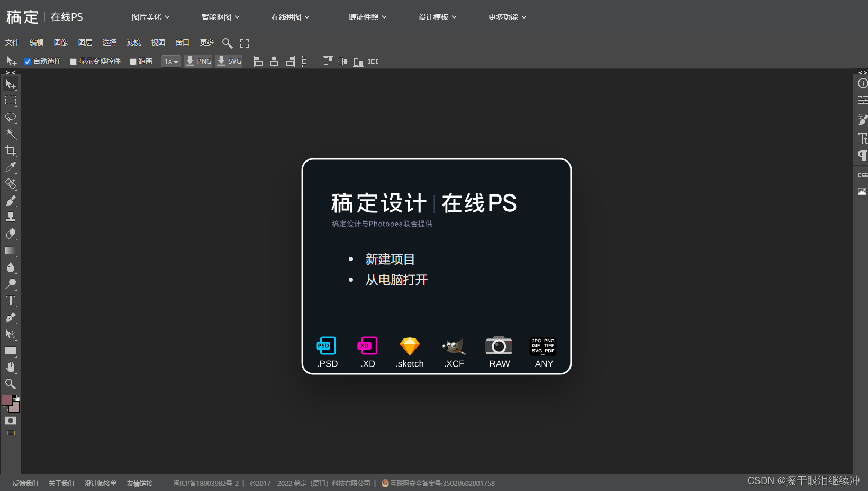868x491 pixels.
Task: Select the Dodge tool
Action: pos(11,284)
